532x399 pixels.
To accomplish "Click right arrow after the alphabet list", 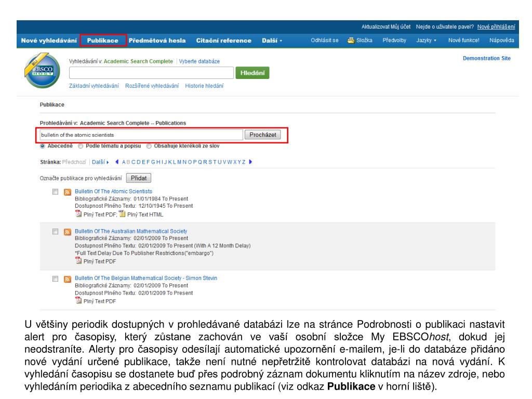I will pos(250,162).
